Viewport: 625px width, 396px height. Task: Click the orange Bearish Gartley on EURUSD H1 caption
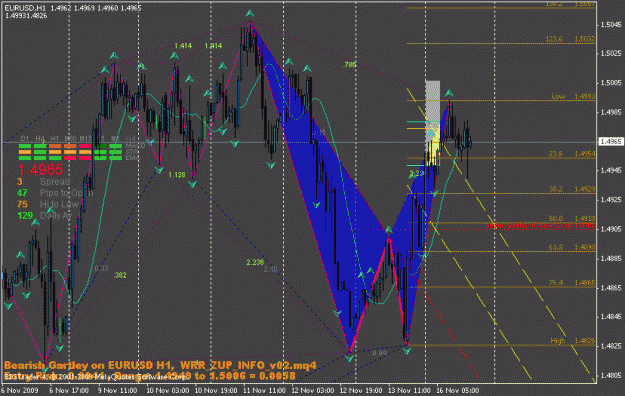click(160, 365)
